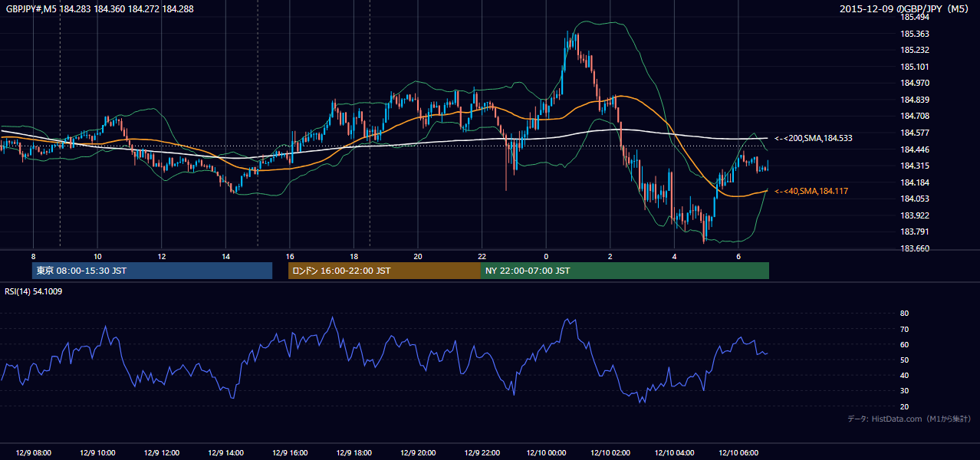Click the 12/9 22:00 date label
This screenshot has width=980, height=460.
pyautogui.click(x=482, y=453)
